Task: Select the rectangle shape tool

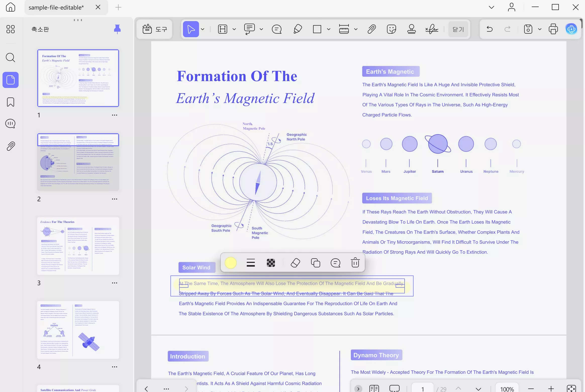Action: pyautogui.click(x=317, y=29)
